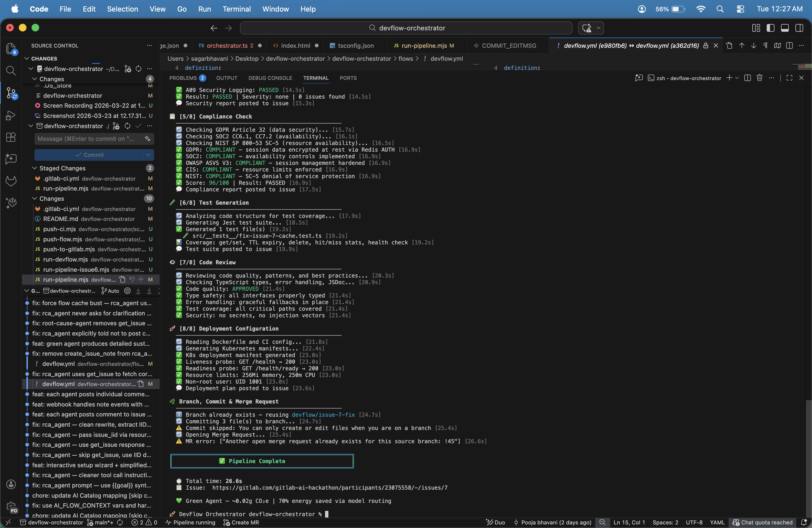812x528 pixels.
Task: Toggle secondary side bar visibility
Action: coord(799,28)
